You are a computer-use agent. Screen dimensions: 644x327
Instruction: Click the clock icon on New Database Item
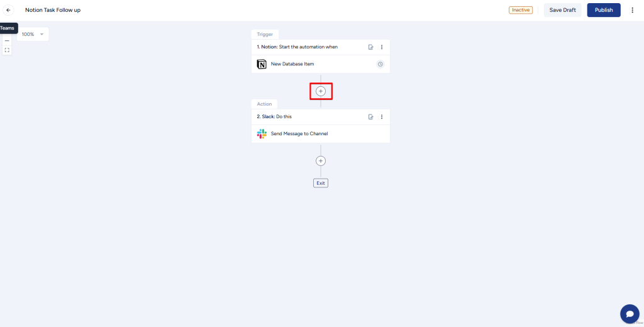pyautogui.click(x=380, y=64)
